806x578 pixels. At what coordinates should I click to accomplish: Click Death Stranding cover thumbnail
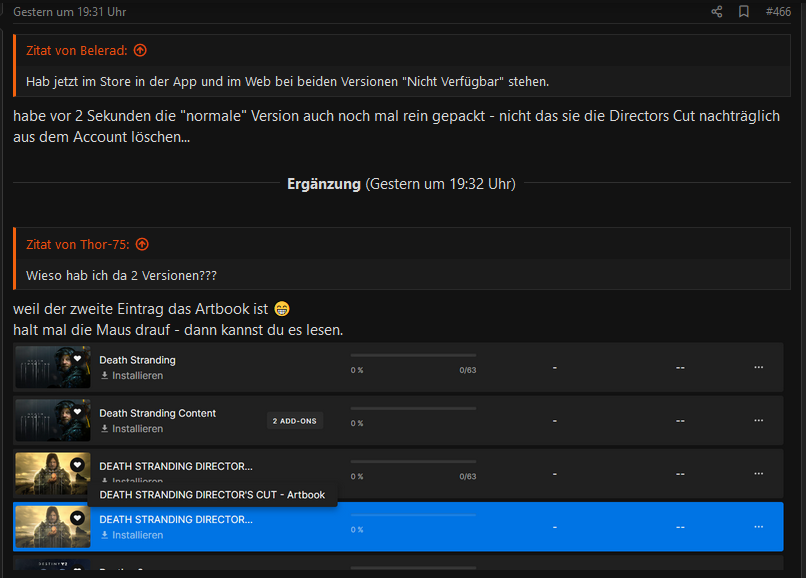point(53,367)
